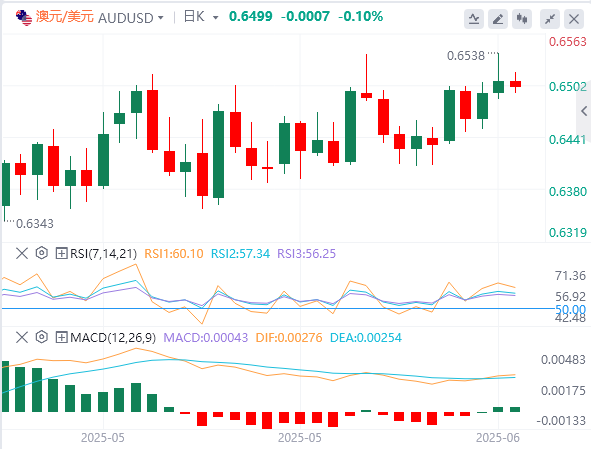Toggle the RSI panel plus box expander
591x449 pixels.
tap(61, 253)
